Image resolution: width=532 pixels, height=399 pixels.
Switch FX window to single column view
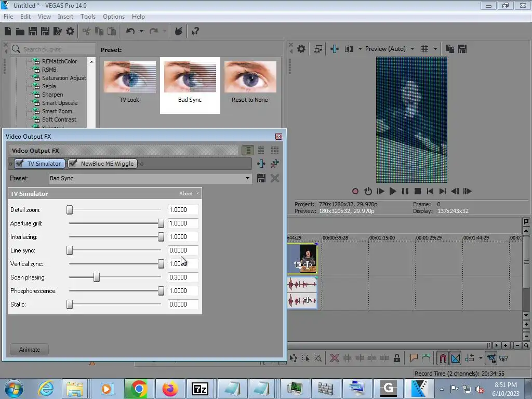tap(248, 150)
